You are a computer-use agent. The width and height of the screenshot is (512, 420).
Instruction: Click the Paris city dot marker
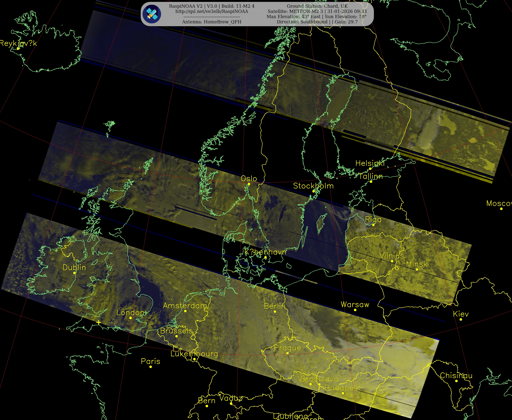point(151,367)
